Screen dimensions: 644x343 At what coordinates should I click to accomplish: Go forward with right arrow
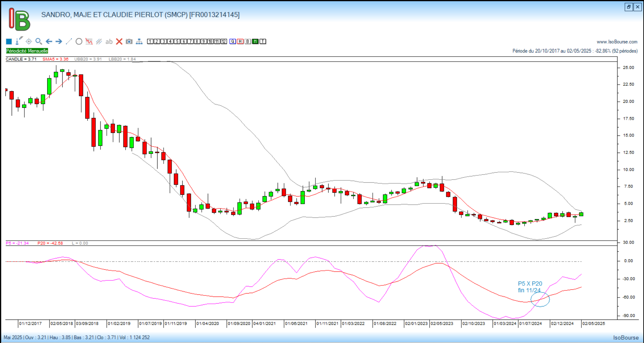coord(59,41)
